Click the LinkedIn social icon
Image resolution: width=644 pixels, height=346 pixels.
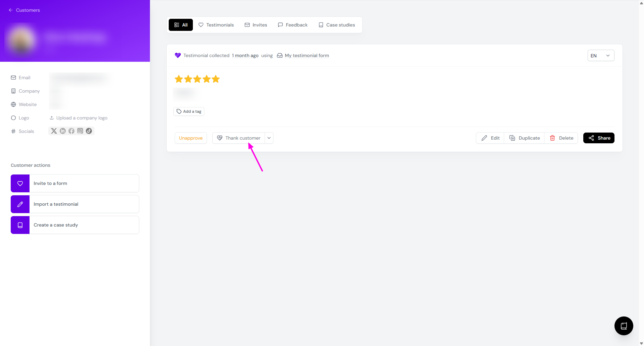pyautogui.click(x=63, y=131)
